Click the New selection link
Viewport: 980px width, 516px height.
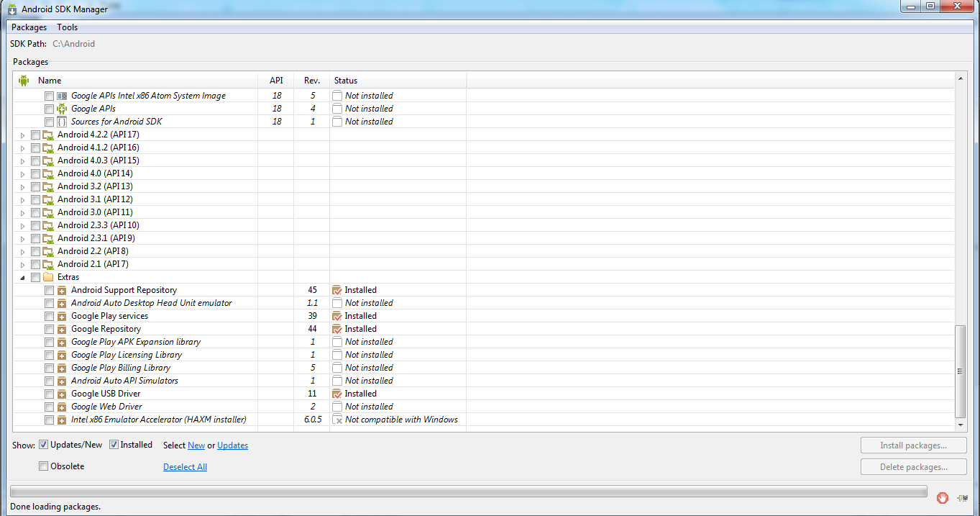point(196,445)
